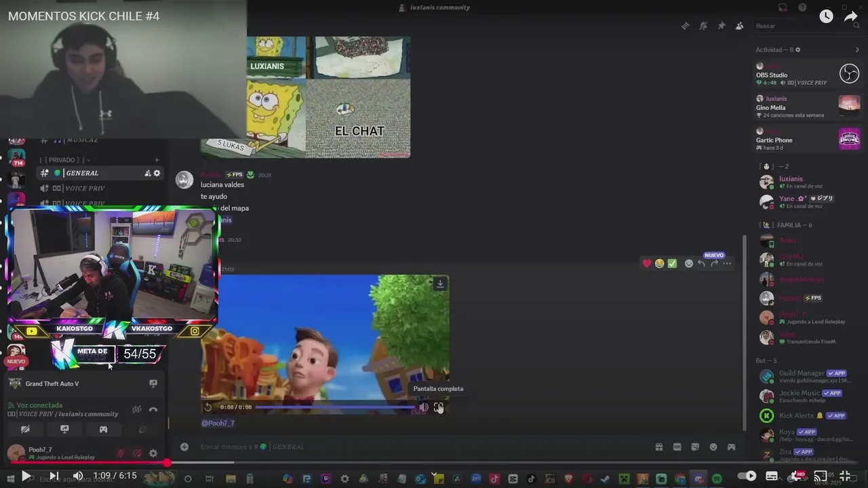The width and height of the screenshot is (868, 488).
Task: Open Actividad settings gear icon
Action: [797, 49]
